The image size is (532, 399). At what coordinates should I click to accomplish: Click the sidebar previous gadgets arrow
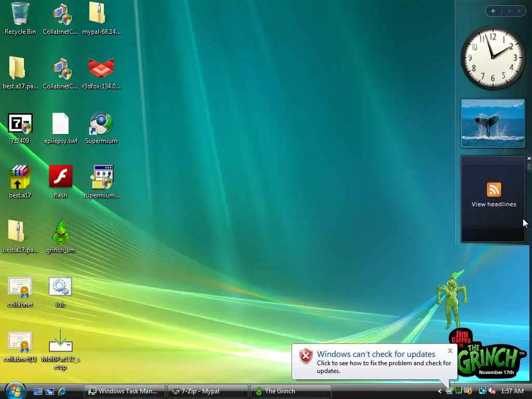(509, 11)
